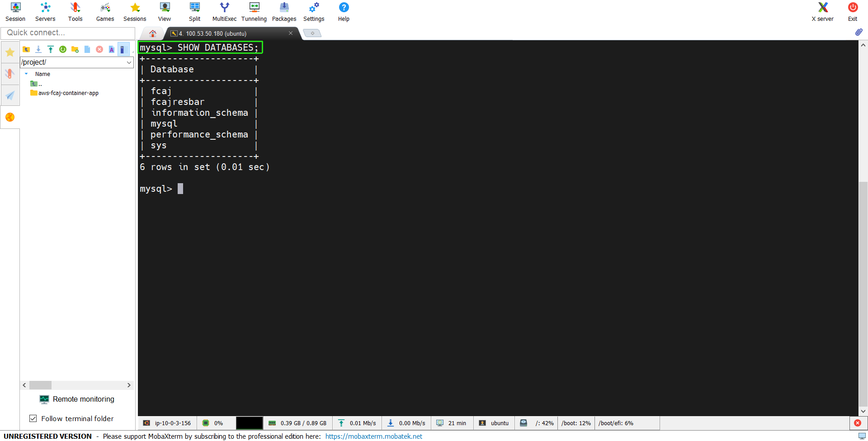Close remote monitoring with red X icon
The height and width of the screenshot is (441, 868).
[858, 423]
